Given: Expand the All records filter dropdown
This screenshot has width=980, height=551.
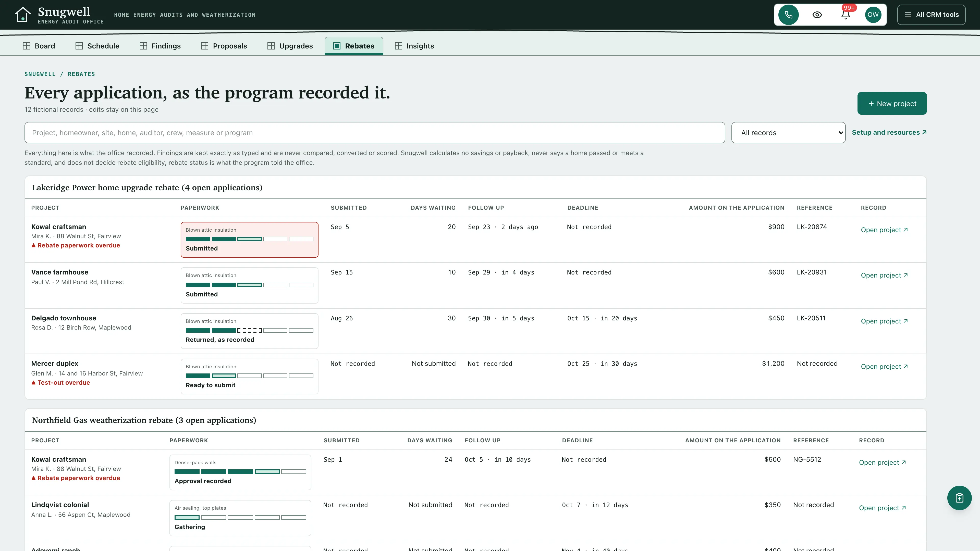Looking at the screenshot, I should pyautogui.click(x=788, y=133).
